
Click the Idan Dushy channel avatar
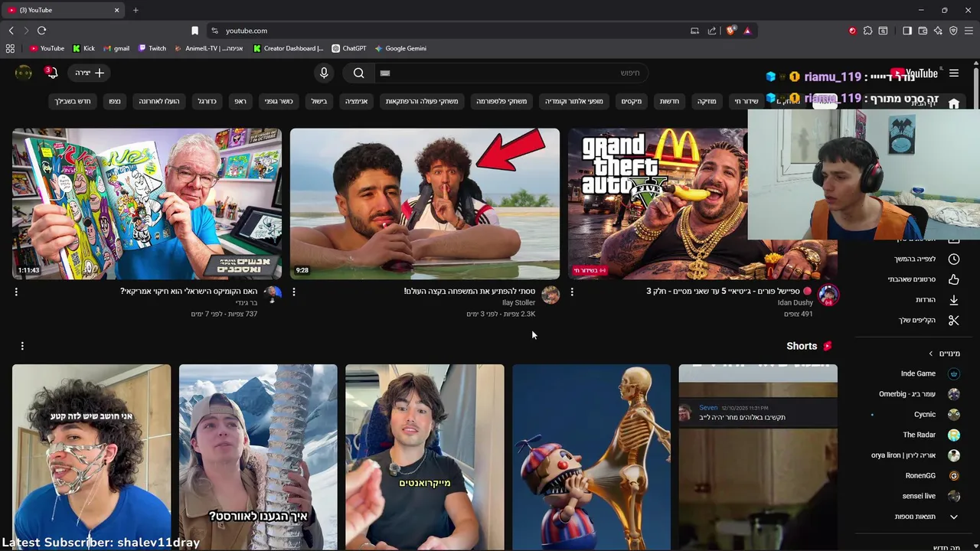(828, 295)
